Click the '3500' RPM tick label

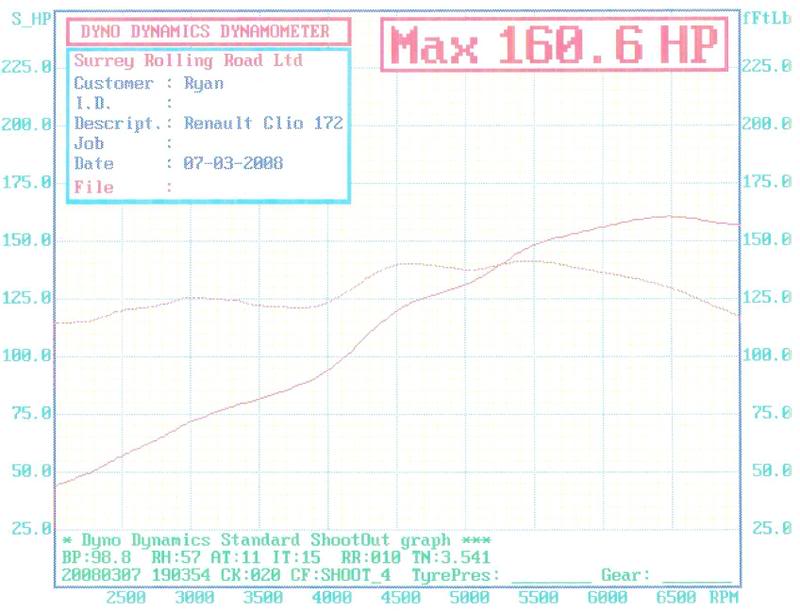(263, 597)
